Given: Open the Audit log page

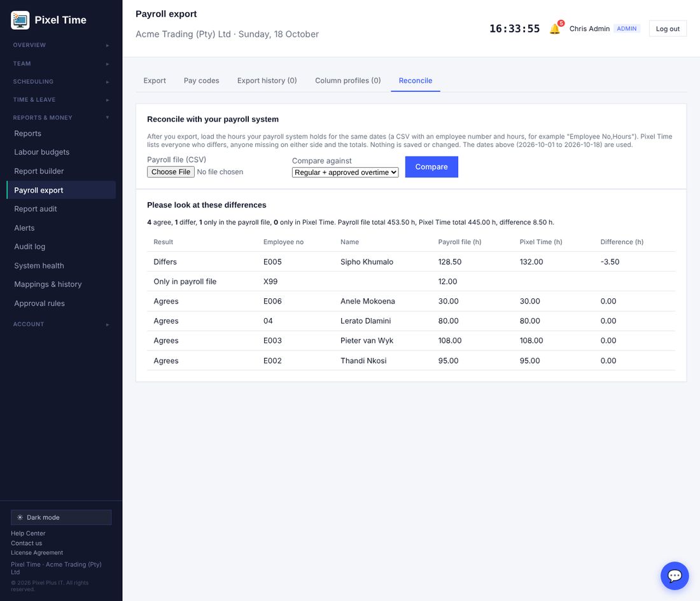Looking at the screenshot, I should [61, 246].
